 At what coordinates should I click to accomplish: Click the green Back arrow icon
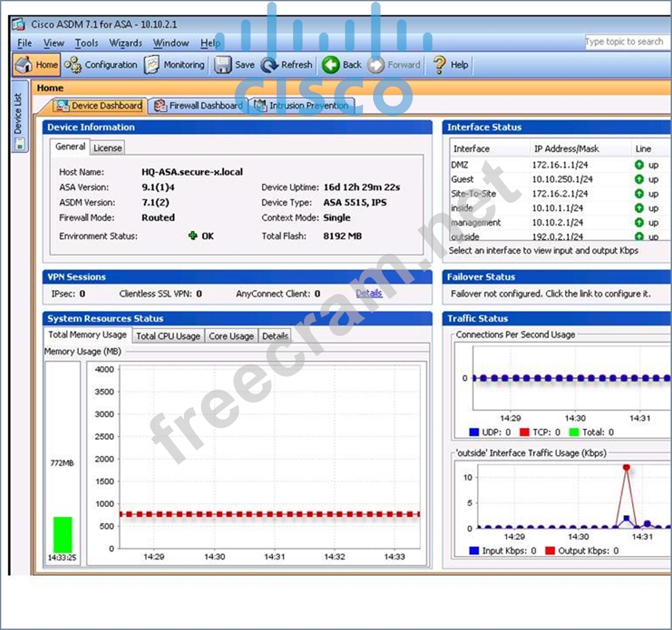pyautogui.click(x=331, y=64)
